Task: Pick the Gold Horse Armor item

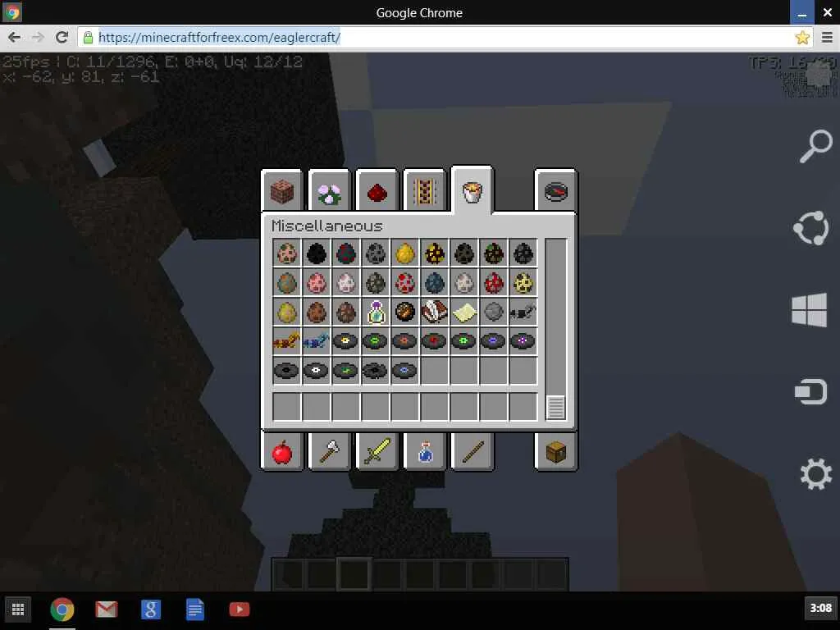Action: (286, 340)
